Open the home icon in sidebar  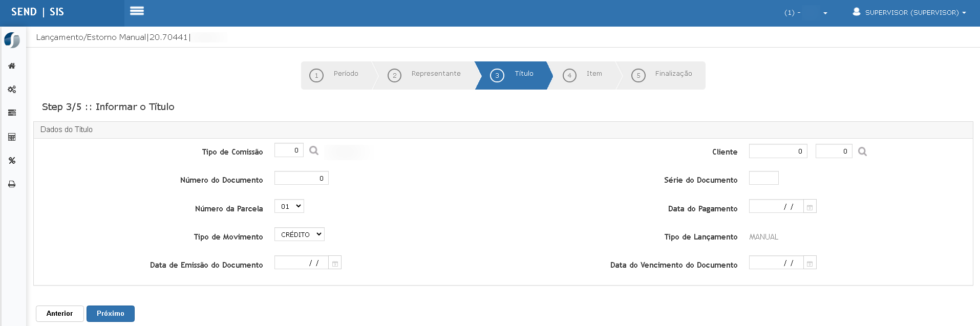tap(12, 66)
